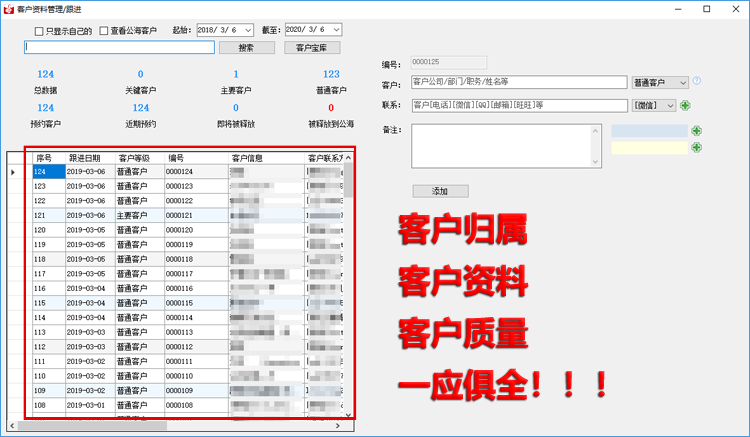Click green plus icon next to 联系 dropdown
Screen dimensions: 750x437
tap(685, 105)
